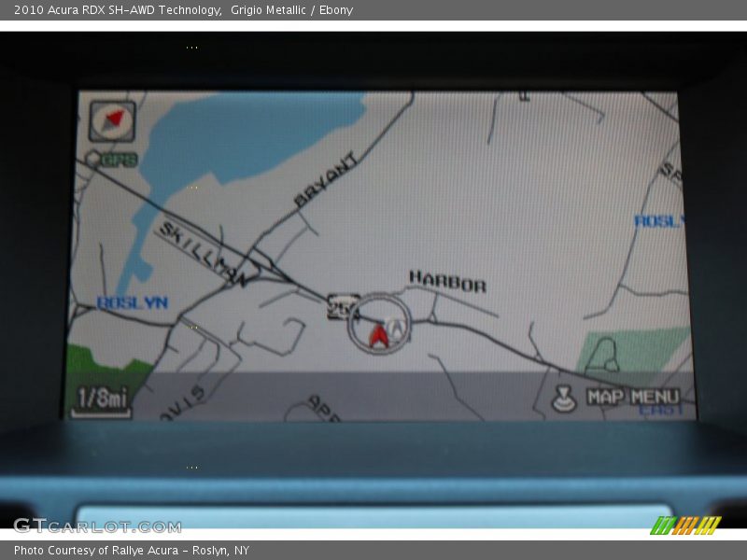Click the colored stripes logo
747x560 pixels.
click(x=685, y=525)
